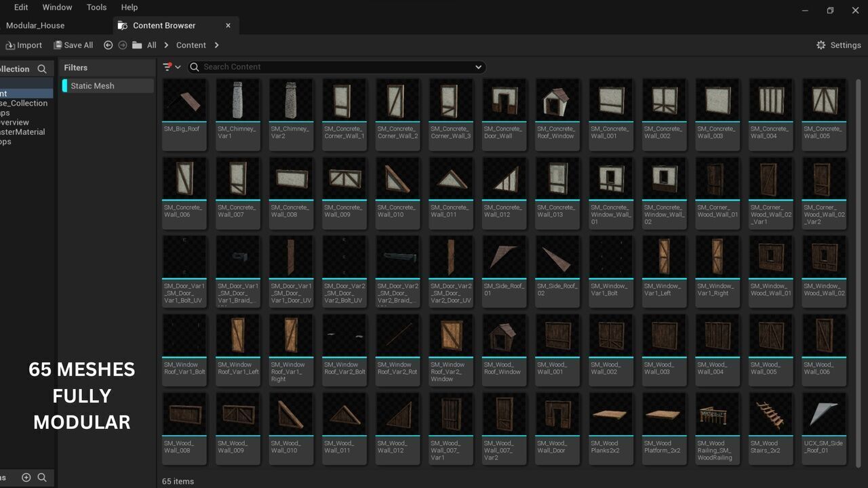Select asterMaterial folder in tree

coord(23,132)
